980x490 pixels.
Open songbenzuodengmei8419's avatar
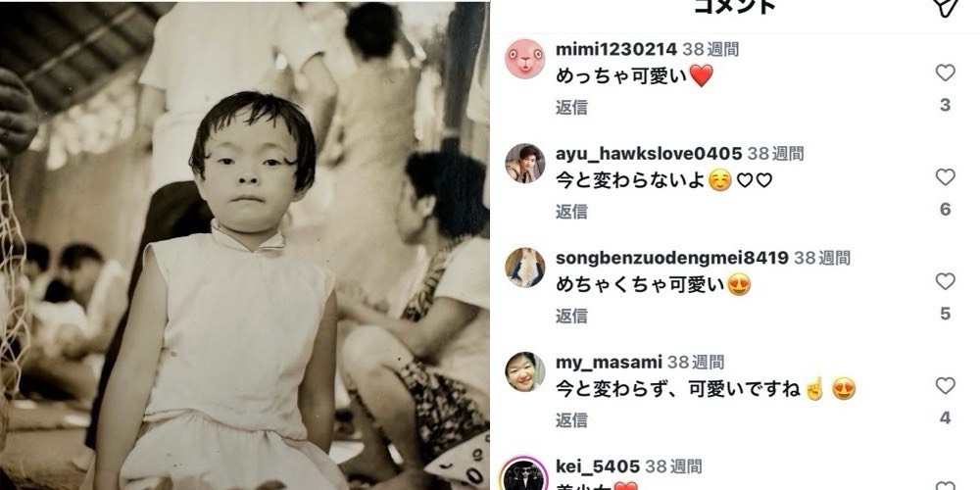click(x=525, y=268)
